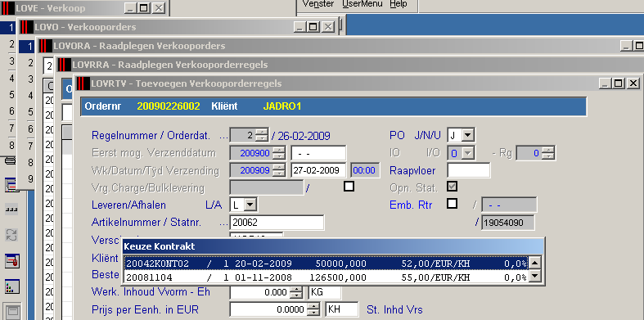Screen dimensions: 644x320
Task: Select contract 20081104 in Keuze Kontrakt
Action: (327, 277)
